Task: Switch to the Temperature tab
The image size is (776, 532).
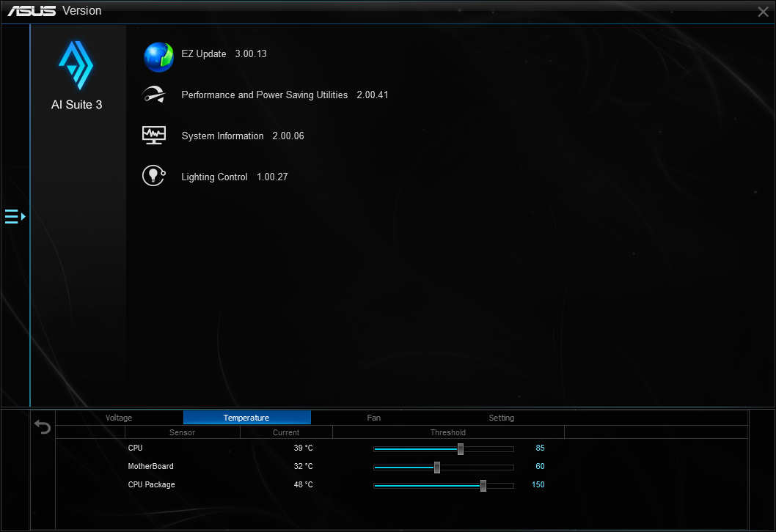Action: (x=247, y=418)
